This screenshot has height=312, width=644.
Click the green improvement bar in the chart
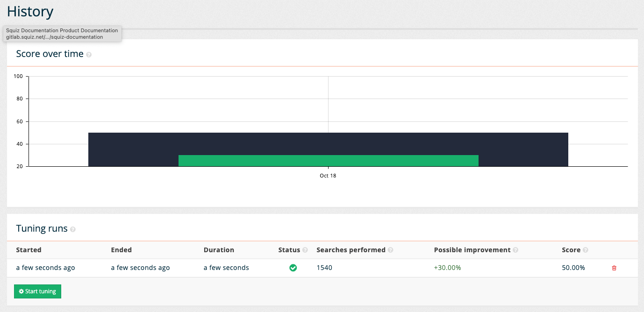point(328,161)
